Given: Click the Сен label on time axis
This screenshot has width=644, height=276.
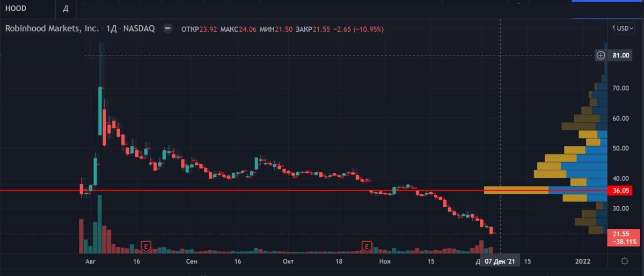Looking at the screenshot, I should click(192, 262).
